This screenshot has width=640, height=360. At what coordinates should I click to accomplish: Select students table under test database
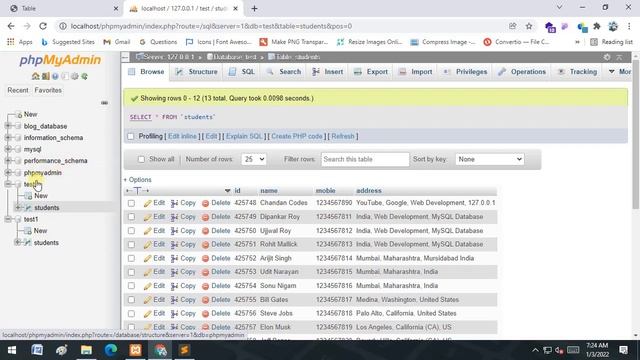[x=47, y=208]
